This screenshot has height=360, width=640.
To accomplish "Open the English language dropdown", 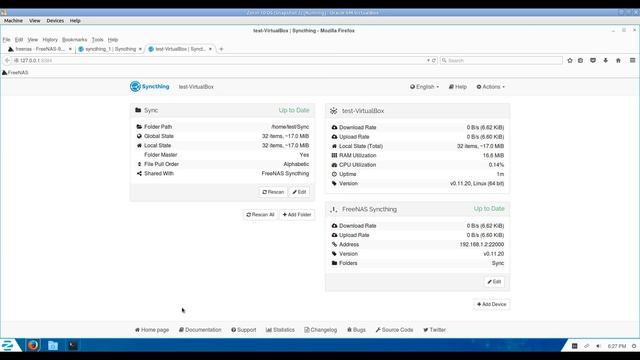I will click(x=424, y=87).
